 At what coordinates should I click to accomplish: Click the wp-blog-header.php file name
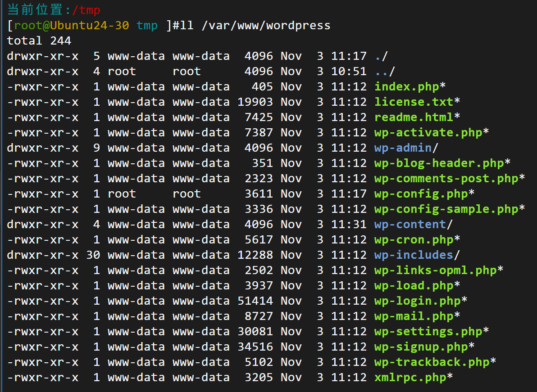(439, 163)
